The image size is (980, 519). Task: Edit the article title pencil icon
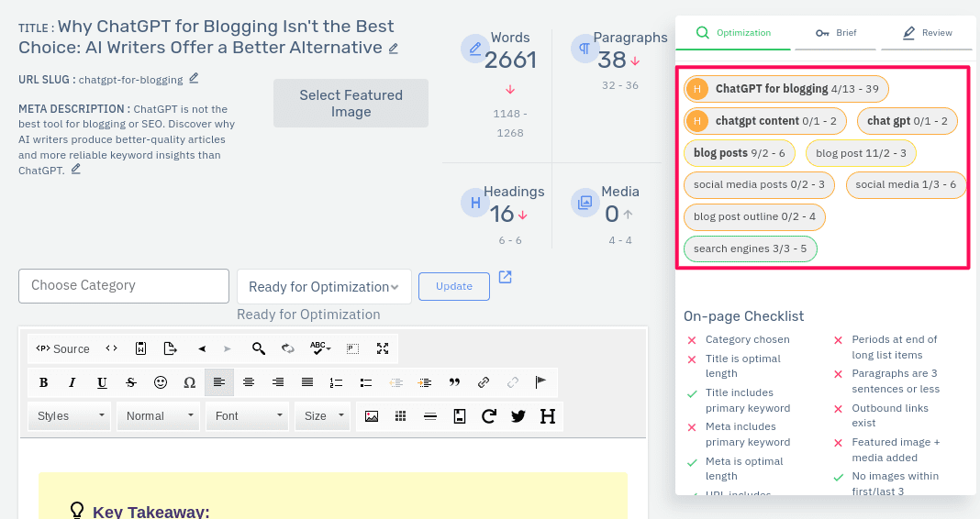(x=393, y=48)
